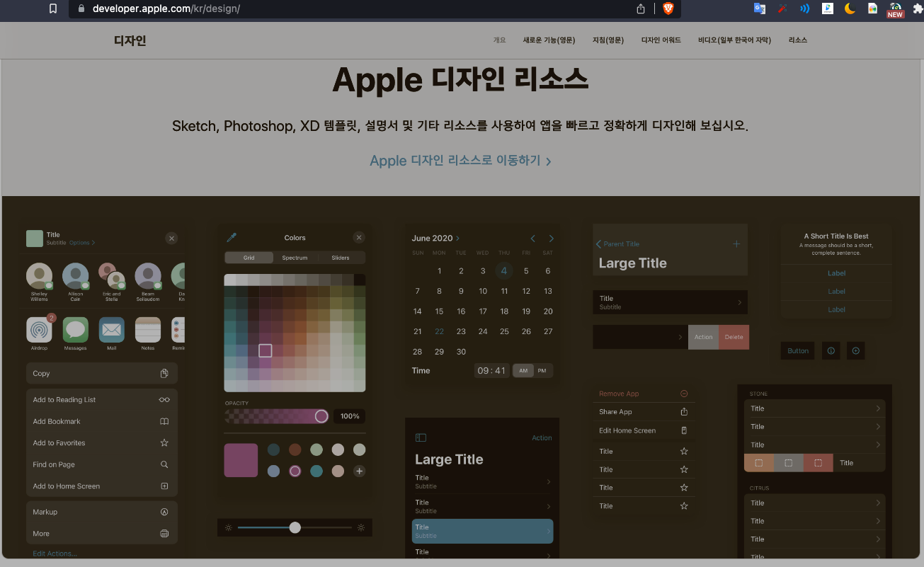Click the button labeled Button

tap(798, 350)
